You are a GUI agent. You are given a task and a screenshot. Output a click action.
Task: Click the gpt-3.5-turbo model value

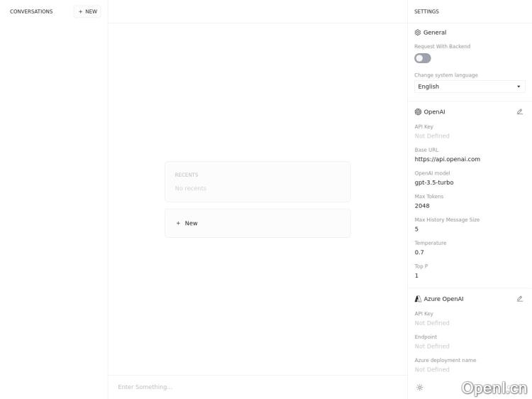(434, 182)
